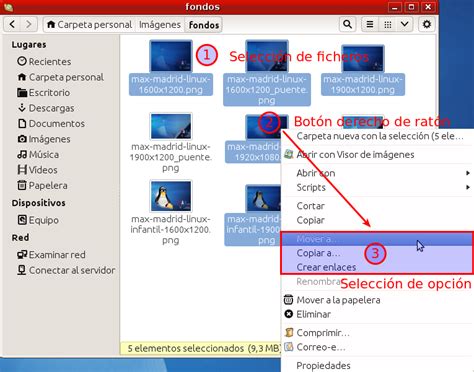This screenshot has height=372, width=474.
Task: Choose Mover a… in the context menu
Action: tap(377, 239)
